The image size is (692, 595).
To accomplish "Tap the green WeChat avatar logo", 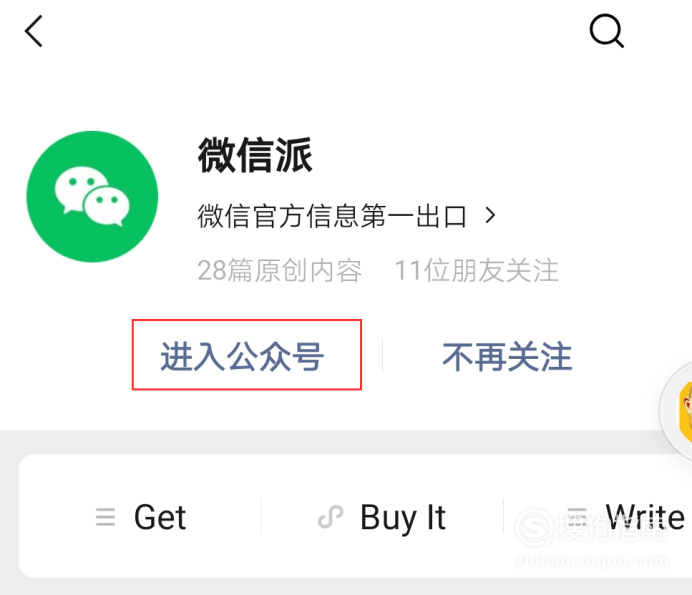I will [x=92, y=196].
